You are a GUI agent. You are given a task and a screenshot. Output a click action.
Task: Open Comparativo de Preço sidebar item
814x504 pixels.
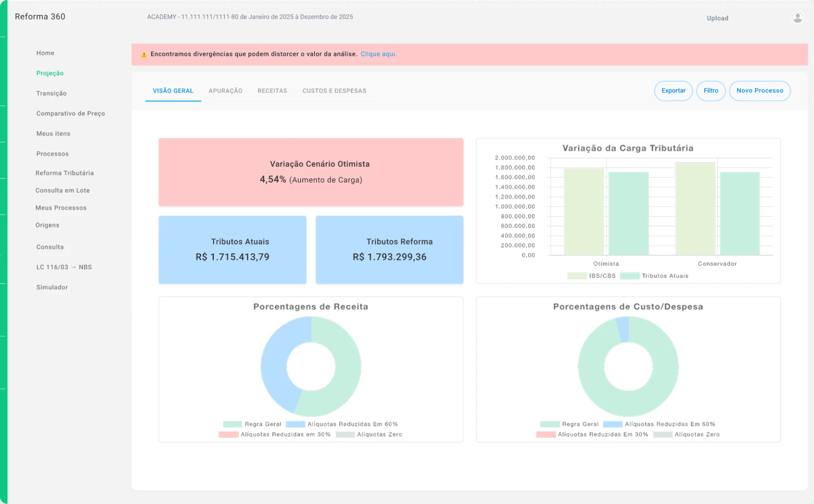coord(71,113)
